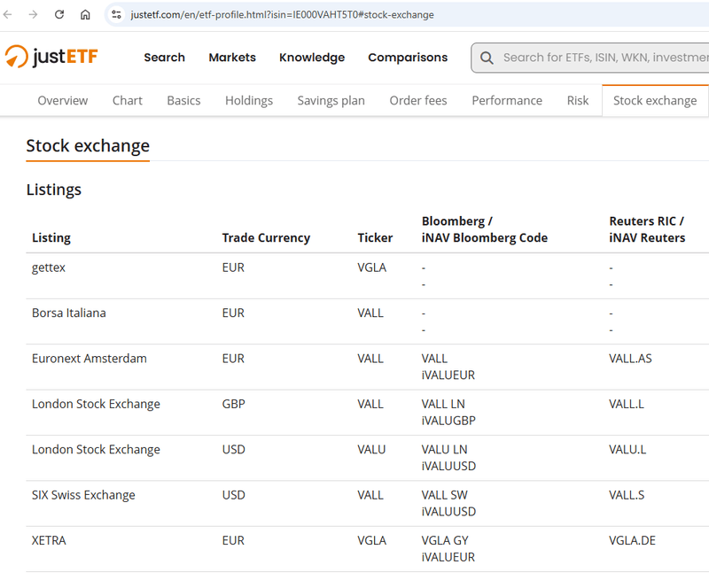Click the Bloomberg / iNAV Bloomberg Code header

coord(485,229)
